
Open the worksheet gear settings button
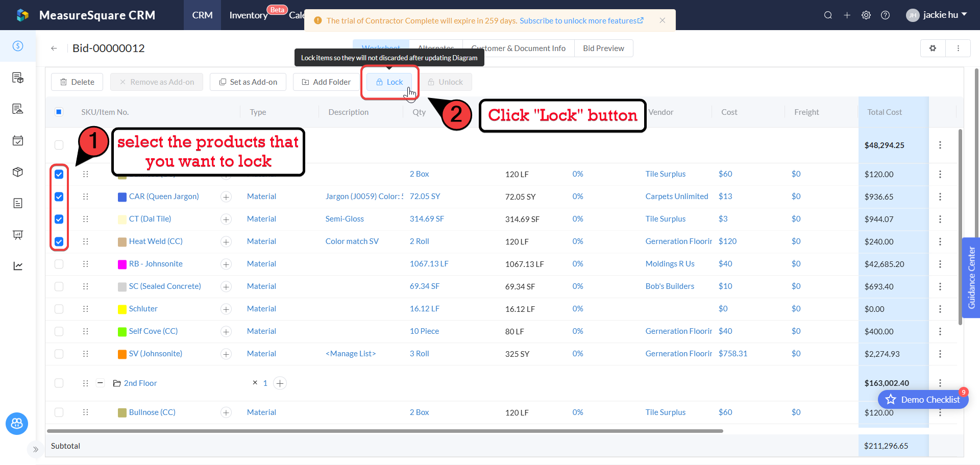point(933,48)
